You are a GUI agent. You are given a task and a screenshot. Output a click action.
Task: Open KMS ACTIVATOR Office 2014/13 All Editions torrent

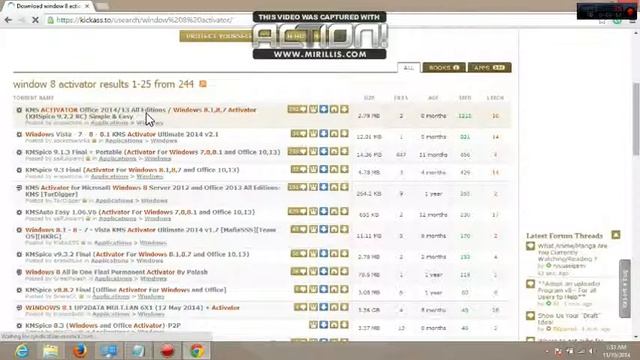coord(141,113)
